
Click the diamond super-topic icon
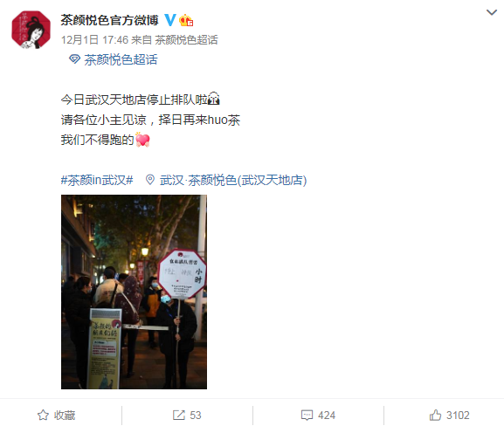click(x=74, y=59)
